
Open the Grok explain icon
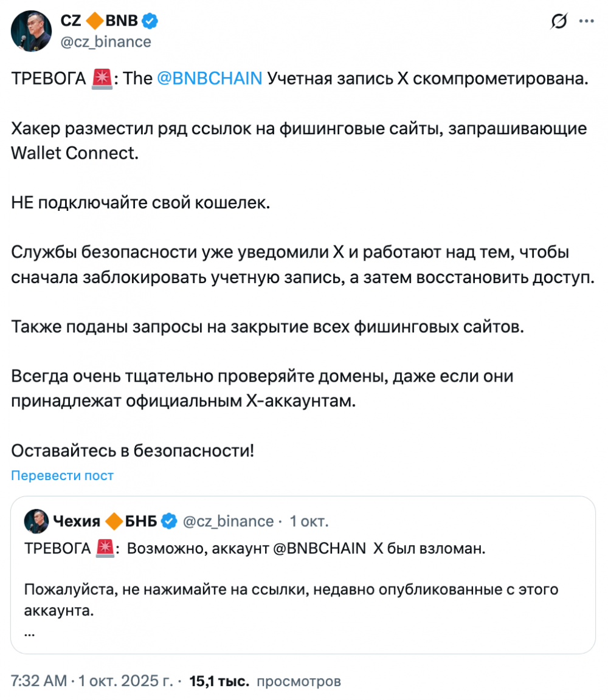[559, 22]
